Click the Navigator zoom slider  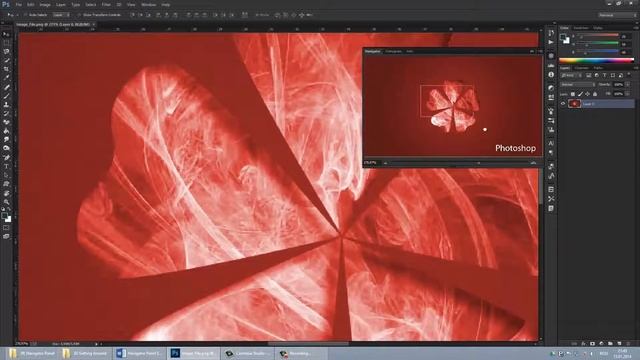(x=459, y=163)
